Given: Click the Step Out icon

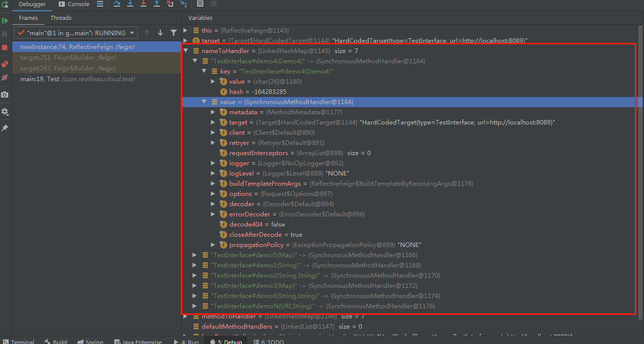Looking at the screenshot, I should tap(157, 4).
